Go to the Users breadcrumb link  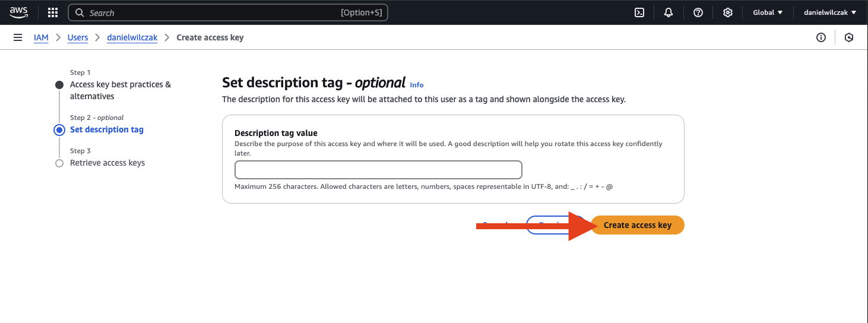pyautogui.click(x=78, y=37)
